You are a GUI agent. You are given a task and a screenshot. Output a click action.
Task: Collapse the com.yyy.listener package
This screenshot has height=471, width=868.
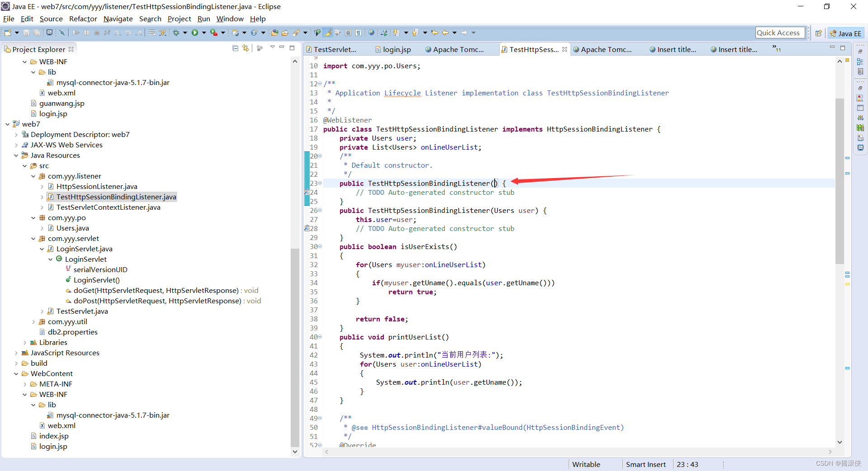coord(33,176)
